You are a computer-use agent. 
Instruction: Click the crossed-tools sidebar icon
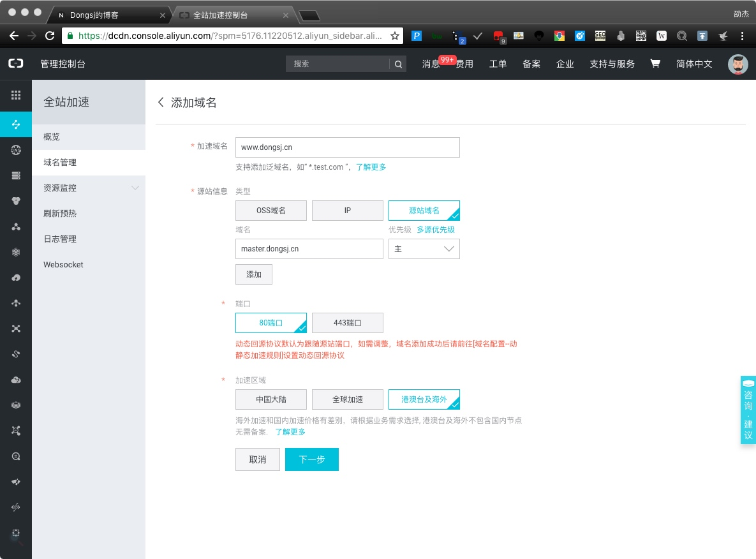pyautogui.click(x=16, y=329)
